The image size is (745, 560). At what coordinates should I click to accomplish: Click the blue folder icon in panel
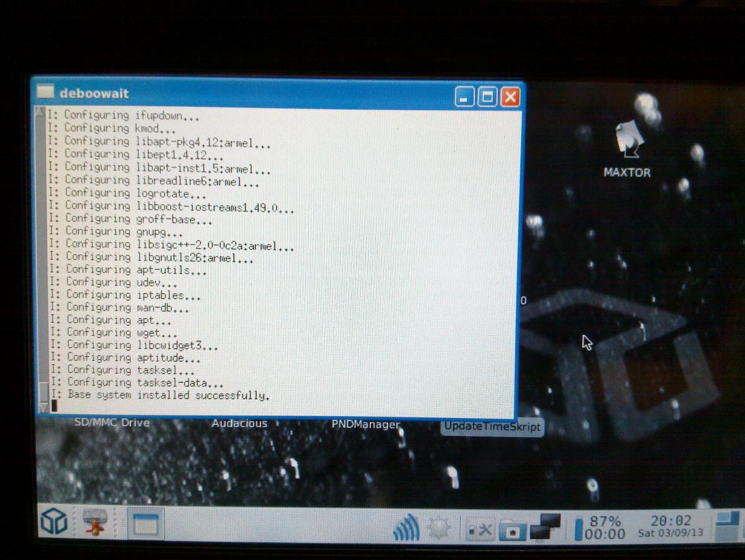(x=512, y=530)
